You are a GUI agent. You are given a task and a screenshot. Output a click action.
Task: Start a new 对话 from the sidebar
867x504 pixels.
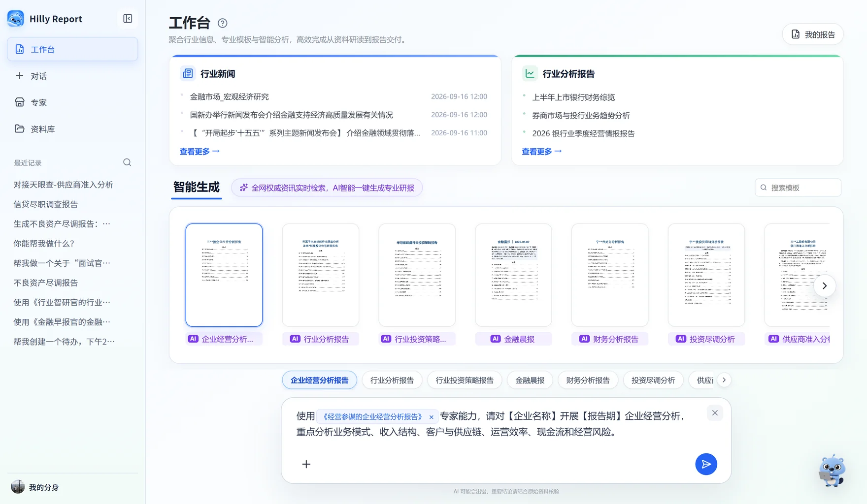(x=72, y=76)
